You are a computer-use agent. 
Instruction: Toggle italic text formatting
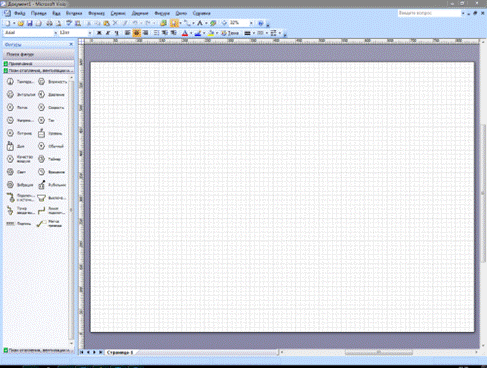point(108,33)
